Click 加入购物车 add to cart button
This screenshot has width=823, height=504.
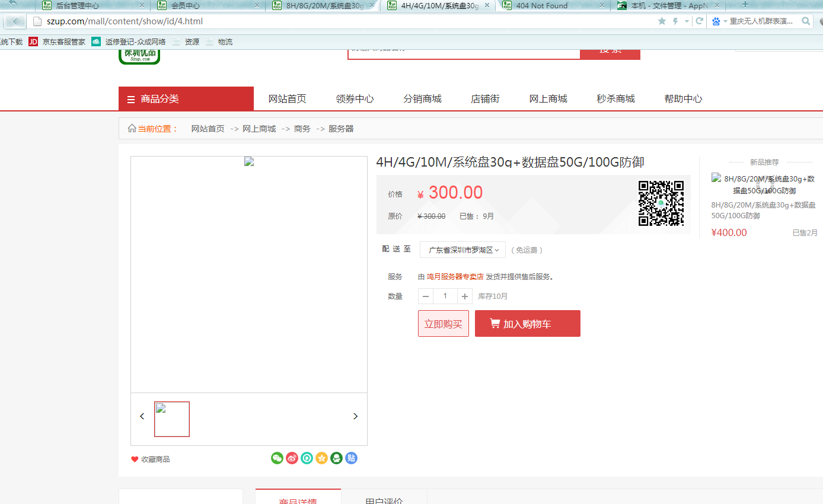click(527, 324)
